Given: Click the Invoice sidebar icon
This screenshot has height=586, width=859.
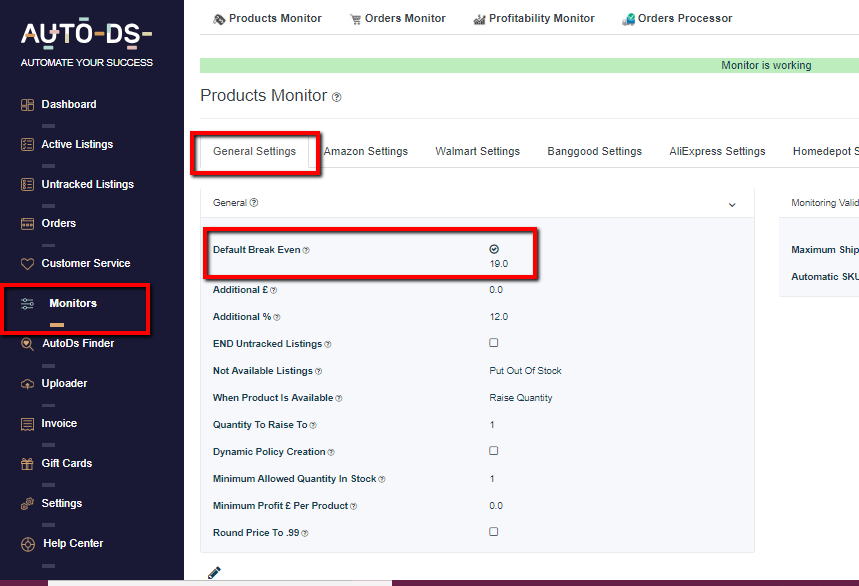Looking at the screenshot, I should pos(27,424).
